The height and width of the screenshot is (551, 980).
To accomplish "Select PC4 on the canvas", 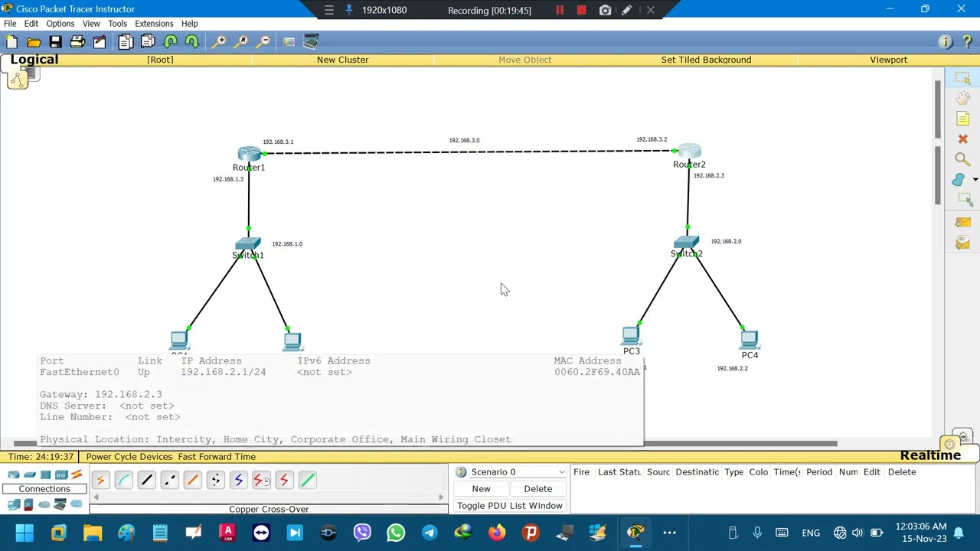I will [x=749, y=339].
